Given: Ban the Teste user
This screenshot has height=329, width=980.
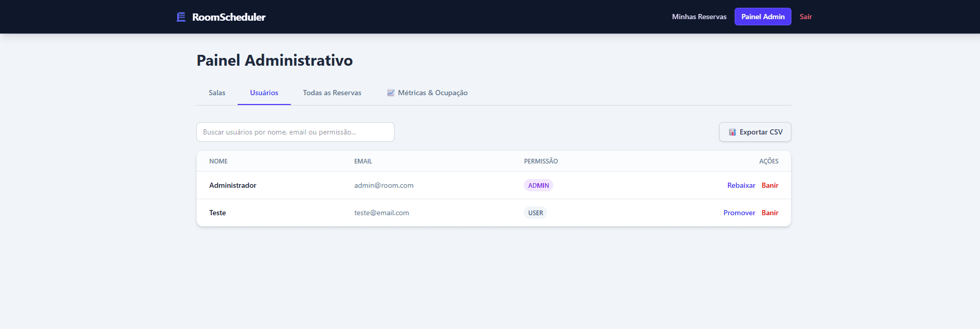Looking at the screenshot, I should [770, 213].
